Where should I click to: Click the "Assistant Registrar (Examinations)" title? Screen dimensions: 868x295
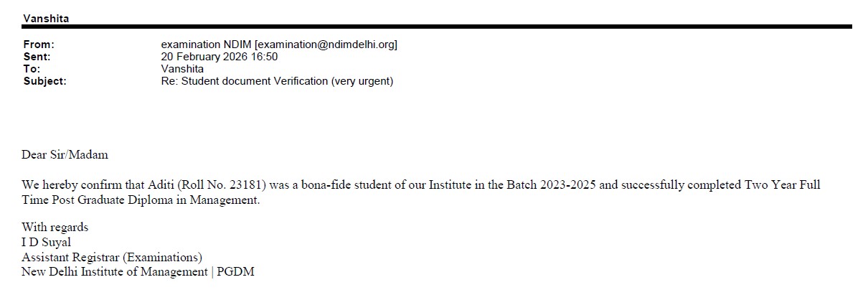[x=112, y=257]
